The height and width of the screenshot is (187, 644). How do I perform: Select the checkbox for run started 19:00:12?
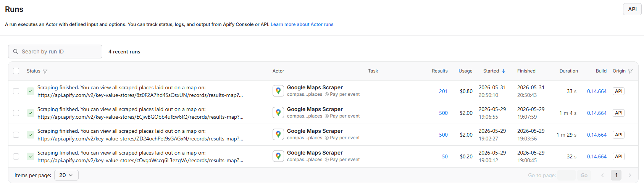coord(16,156)
